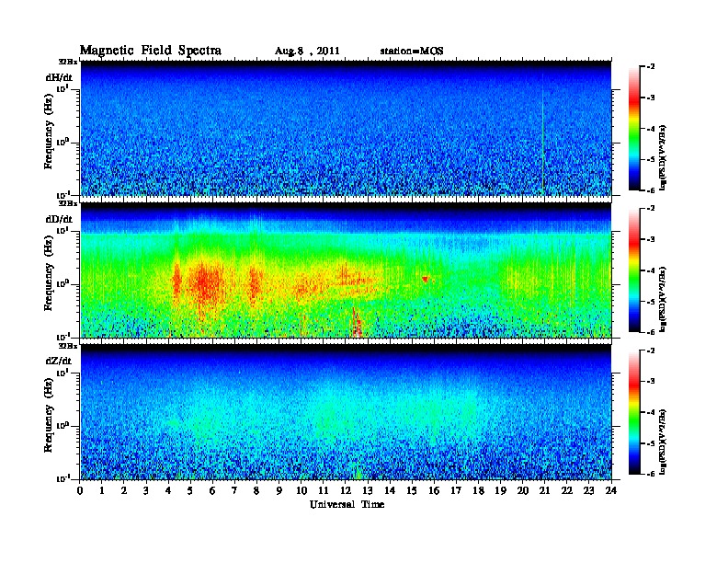Click hour "6" tick label on time axis
728x563 pixels.
tap(212, 491)
